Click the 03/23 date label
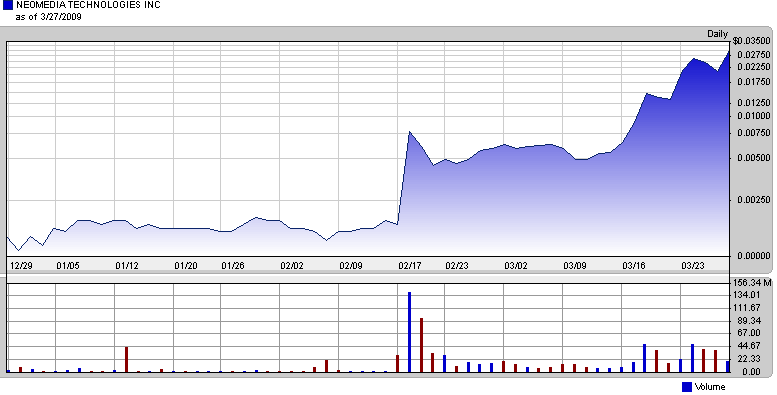This screenshot has height=395, width=777. coord(693,266)
